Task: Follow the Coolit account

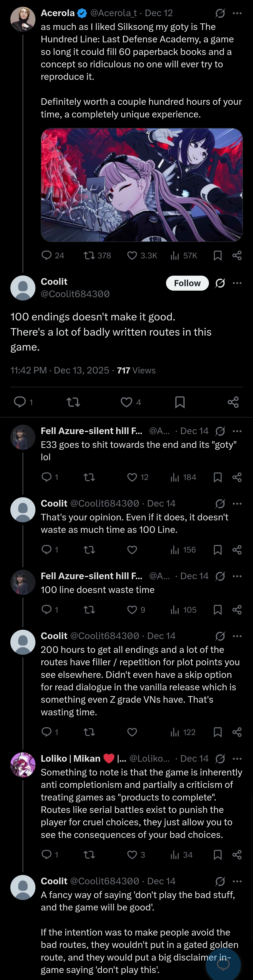Action: (187, 283)
